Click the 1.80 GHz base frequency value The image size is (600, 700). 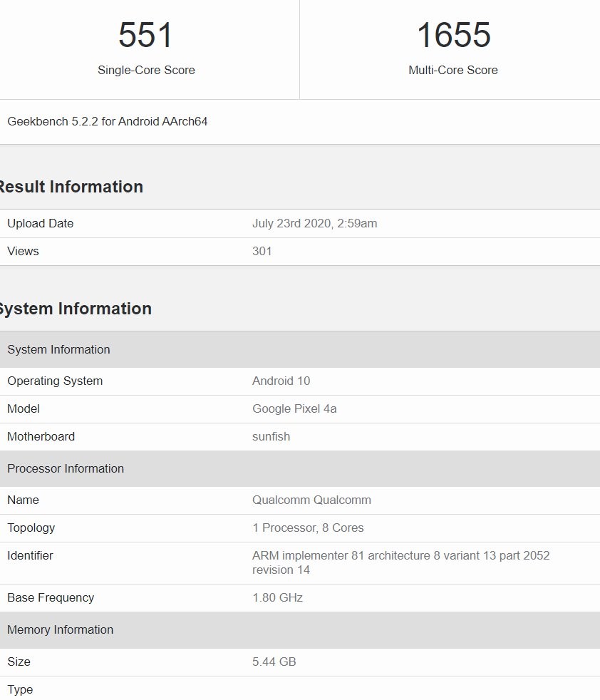tap(277, 597)
